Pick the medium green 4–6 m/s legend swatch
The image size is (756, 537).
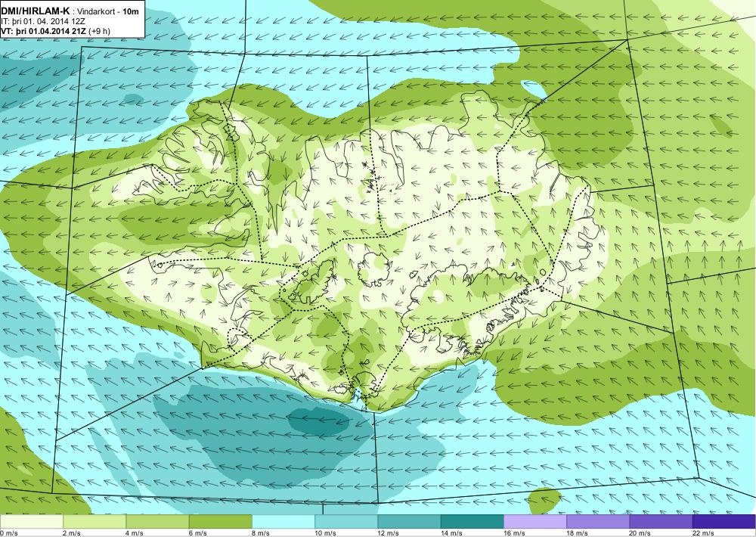[x=158, y=522]
